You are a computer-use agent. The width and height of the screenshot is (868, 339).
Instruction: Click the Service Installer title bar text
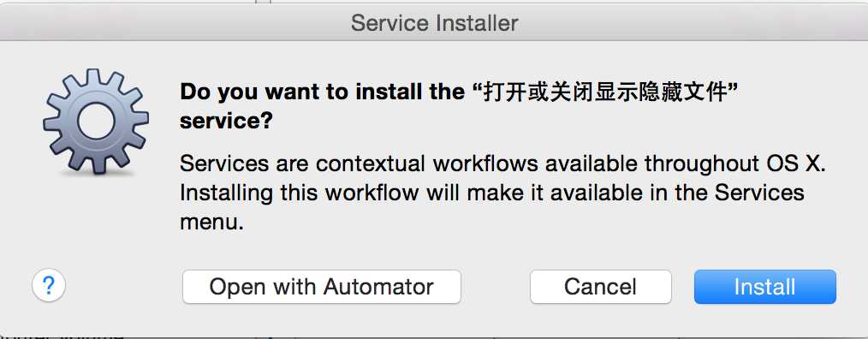point(435,23)
